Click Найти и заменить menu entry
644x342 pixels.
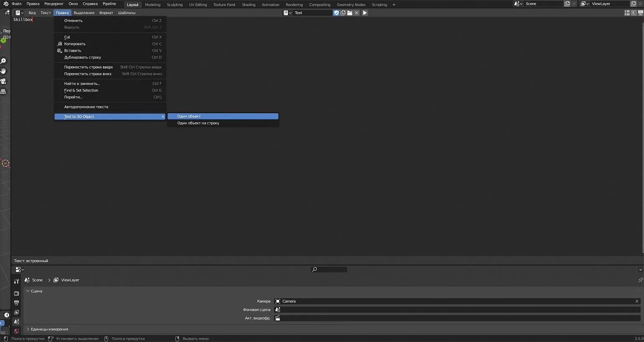point(82,84)
